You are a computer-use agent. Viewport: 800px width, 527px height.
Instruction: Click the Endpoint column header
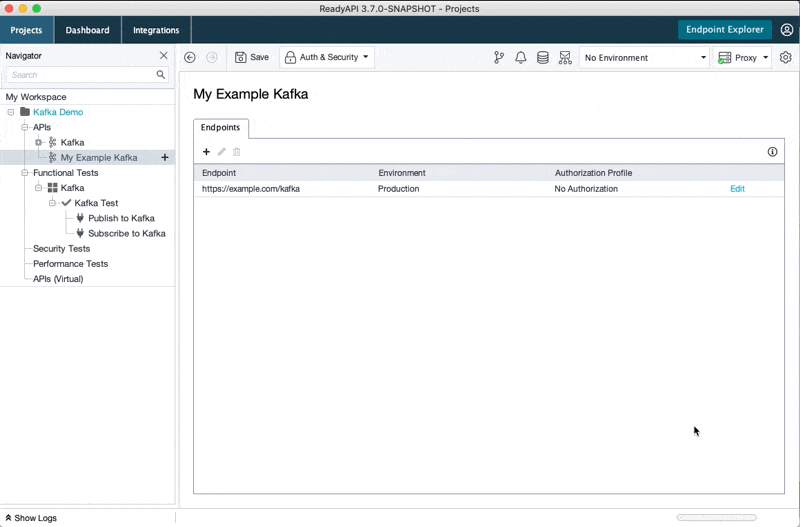(286, 173)
